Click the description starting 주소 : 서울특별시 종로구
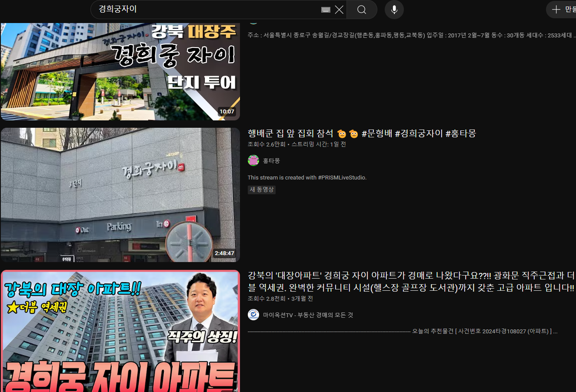This screenshot has height=392, width=576. pyautogui.click(x=411, y=35)
